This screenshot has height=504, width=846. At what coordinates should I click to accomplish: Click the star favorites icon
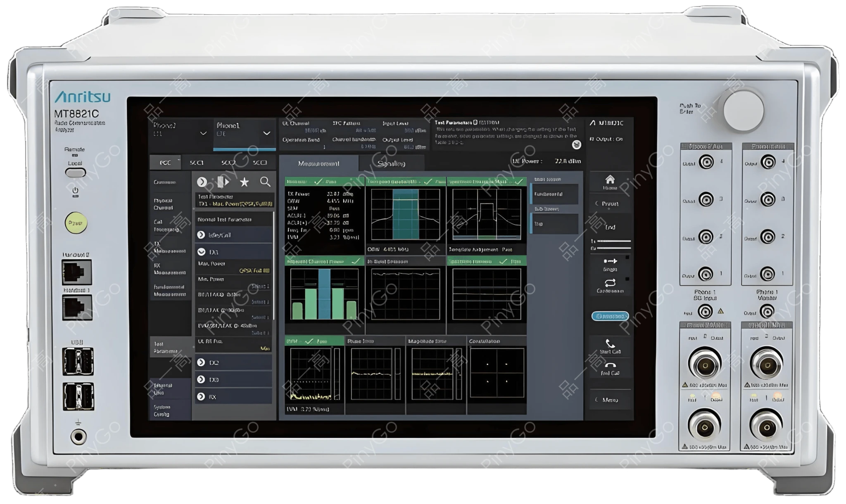[x=245, y=182]
